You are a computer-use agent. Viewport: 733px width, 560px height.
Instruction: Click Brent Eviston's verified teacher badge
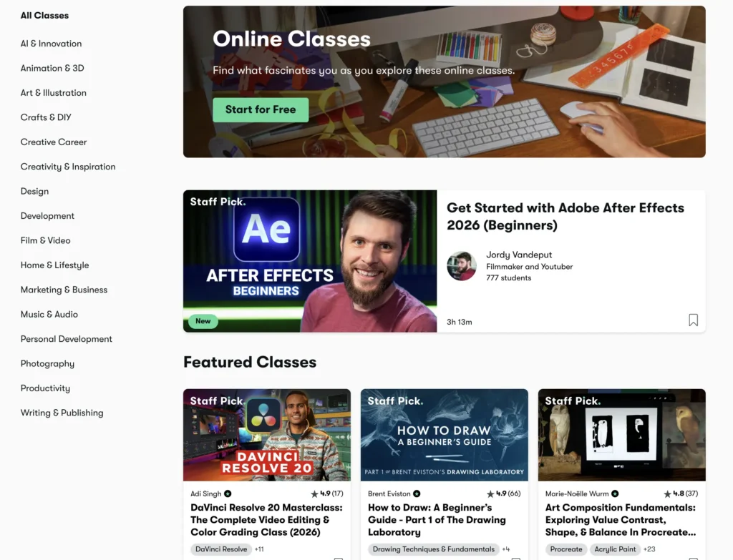tap(417, 493)
